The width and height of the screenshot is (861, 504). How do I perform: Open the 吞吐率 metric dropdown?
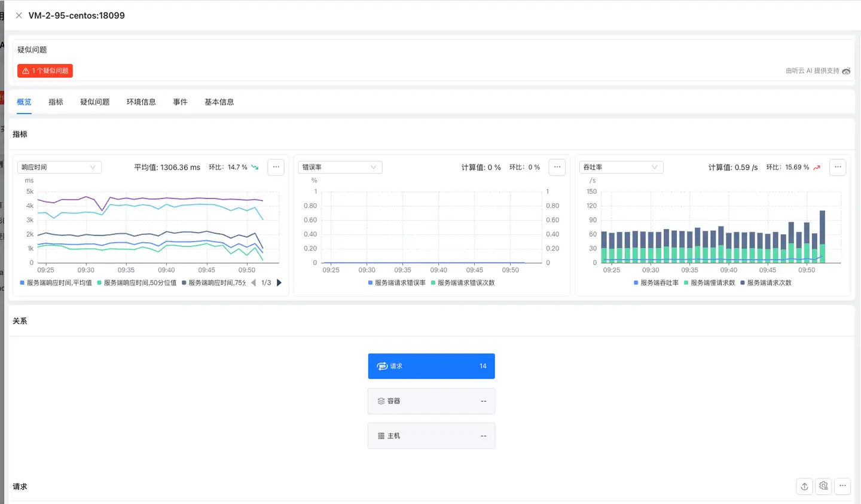click(x=621, y=167)
